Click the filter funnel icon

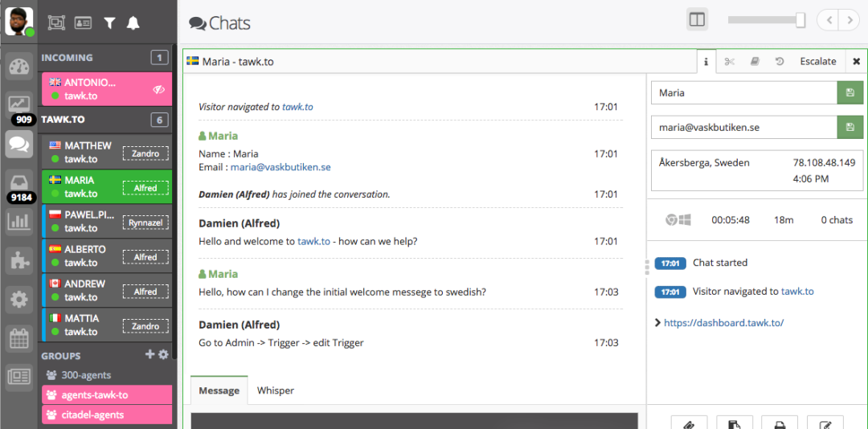point(109,22)
